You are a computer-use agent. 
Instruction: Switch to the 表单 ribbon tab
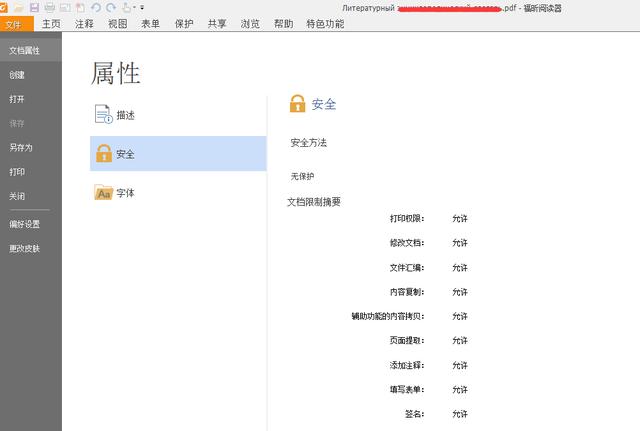tap(151, 24)
